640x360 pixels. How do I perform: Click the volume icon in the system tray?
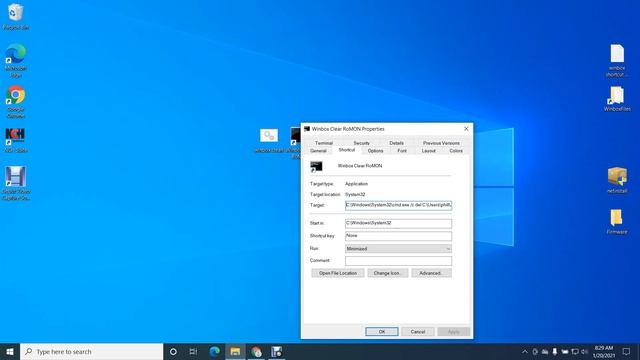584,351
